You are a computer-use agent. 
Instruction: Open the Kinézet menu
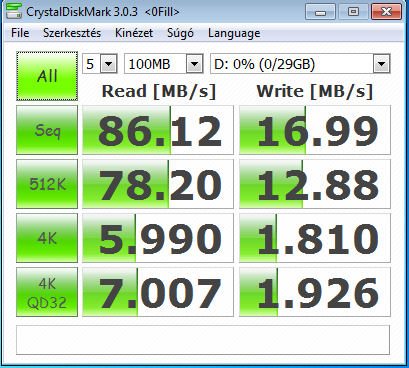[134, 33]
